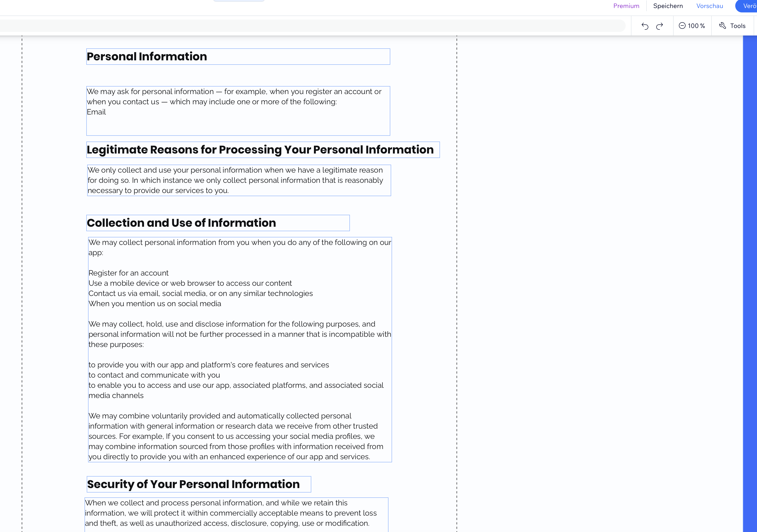
Task: Open Tools via the wrench icon
Action: pos(722,26)
